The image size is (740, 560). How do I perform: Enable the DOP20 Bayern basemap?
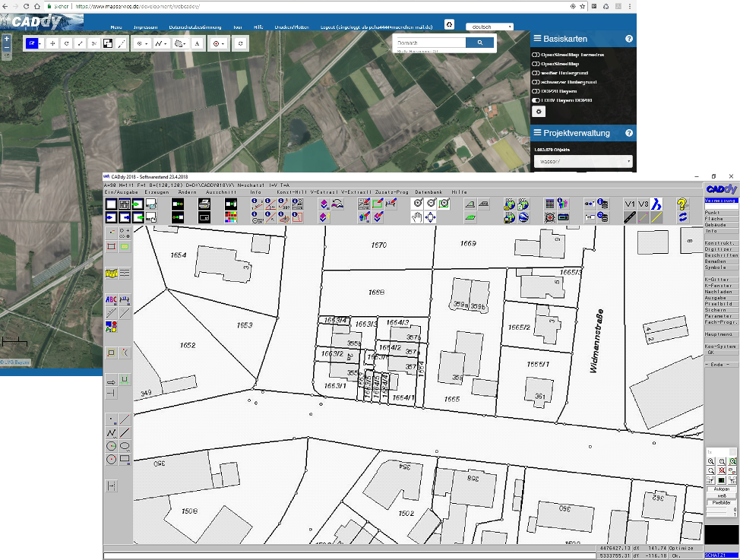(536, 91)
